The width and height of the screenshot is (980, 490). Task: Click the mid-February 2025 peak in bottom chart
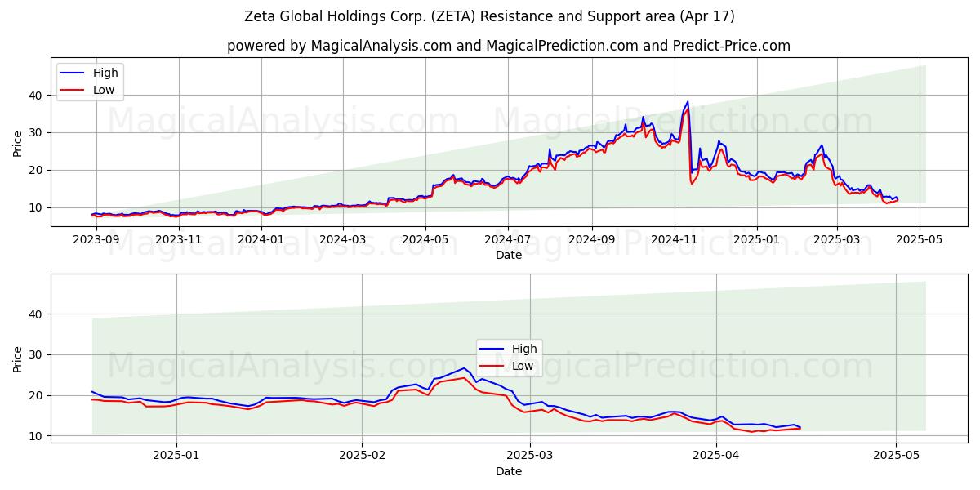tap(463, 368)
